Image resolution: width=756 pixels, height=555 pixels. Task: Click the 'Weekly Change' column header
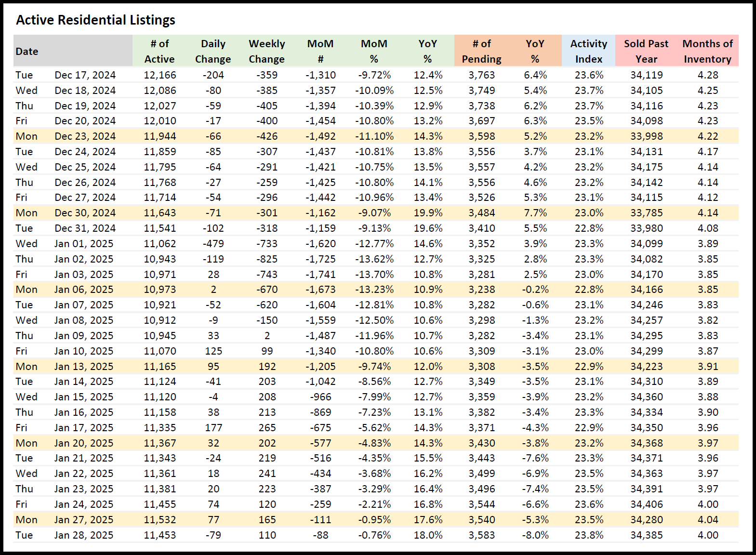pyautogui.click(x=266, y=51)
